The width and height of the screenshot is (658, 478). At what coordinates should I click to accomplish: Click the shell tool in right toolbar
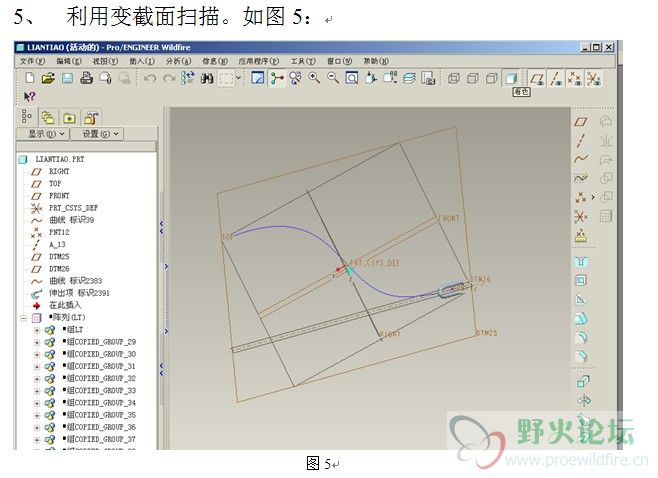[x=581, y=280]
